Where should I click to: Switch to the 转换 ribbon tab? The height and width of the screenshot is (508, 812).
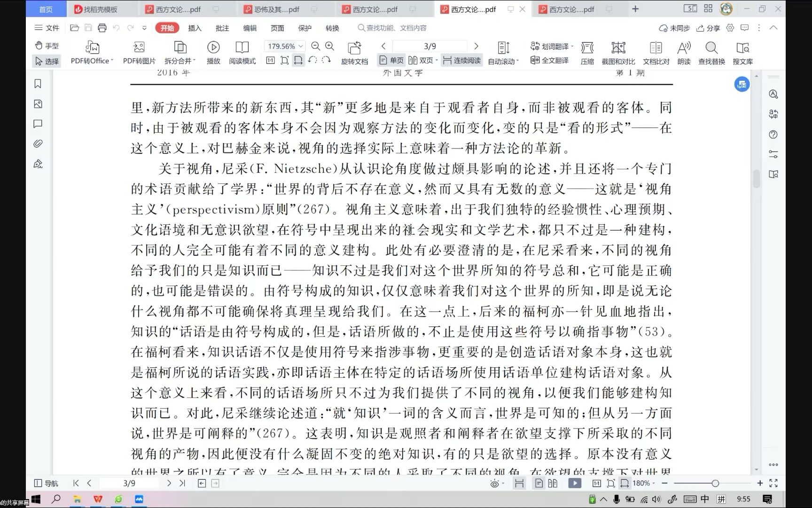click(x=332, y=28)
